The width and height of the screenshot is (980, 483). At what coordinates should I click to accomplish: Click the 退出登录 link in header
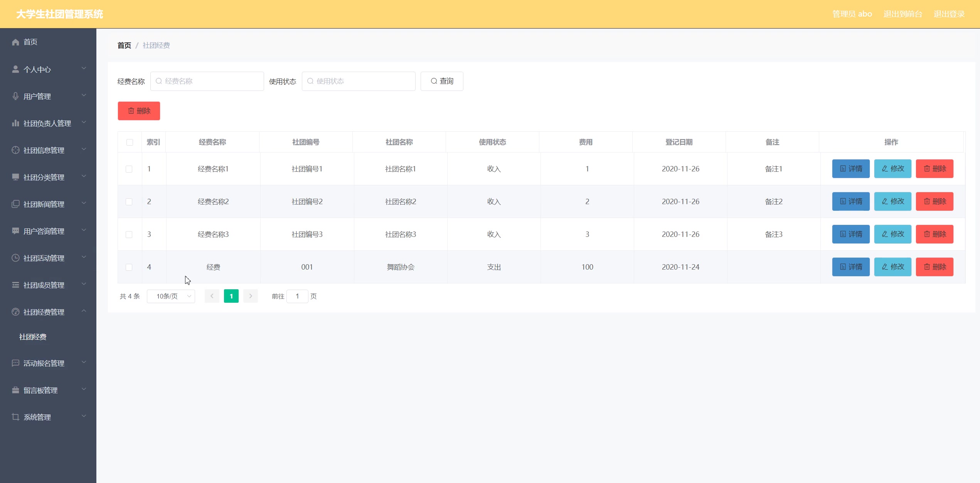click(x=949, y=14)
